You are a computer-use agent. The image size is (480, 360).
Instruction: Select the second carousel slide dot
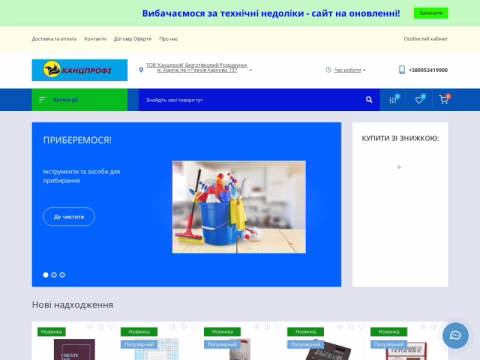click(54, 275)
